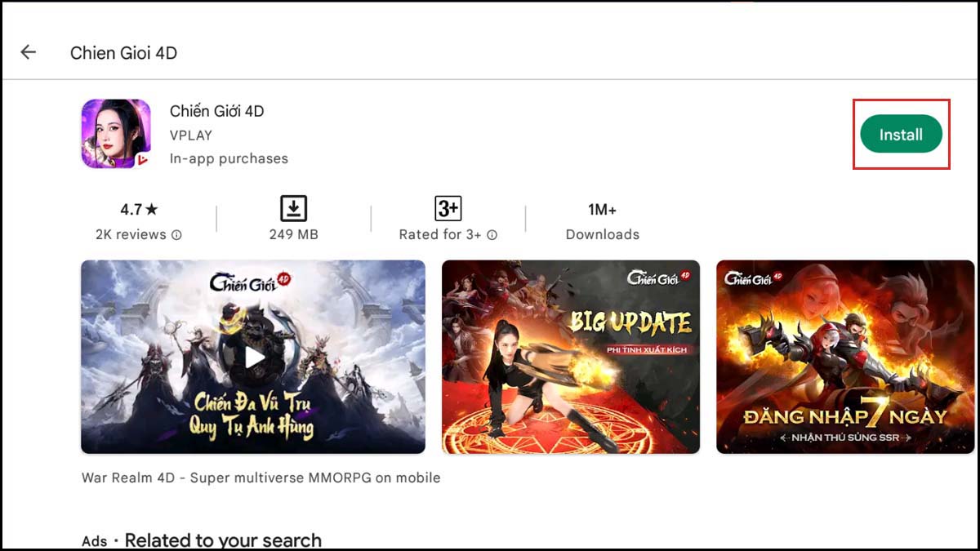Click the back arrow icon
Viewport: 980px width, 551px height.
pyautogui.click(x=29, y=52)
